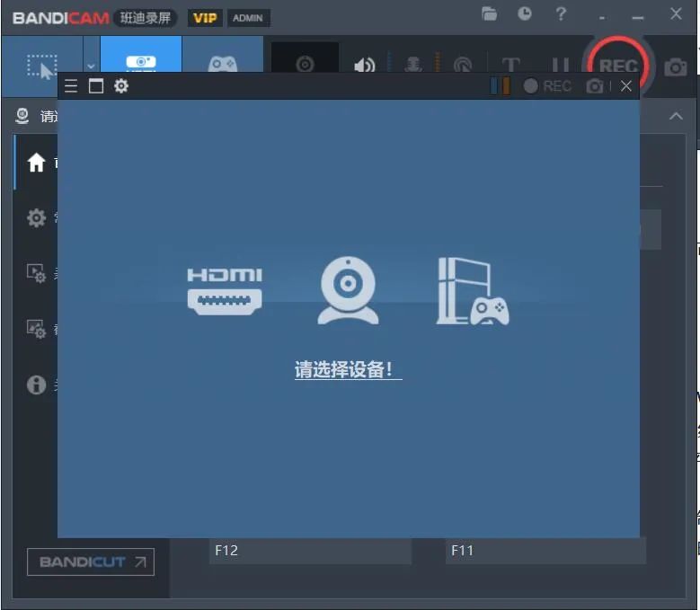Start recording with big red REC button

pos(618,58)
